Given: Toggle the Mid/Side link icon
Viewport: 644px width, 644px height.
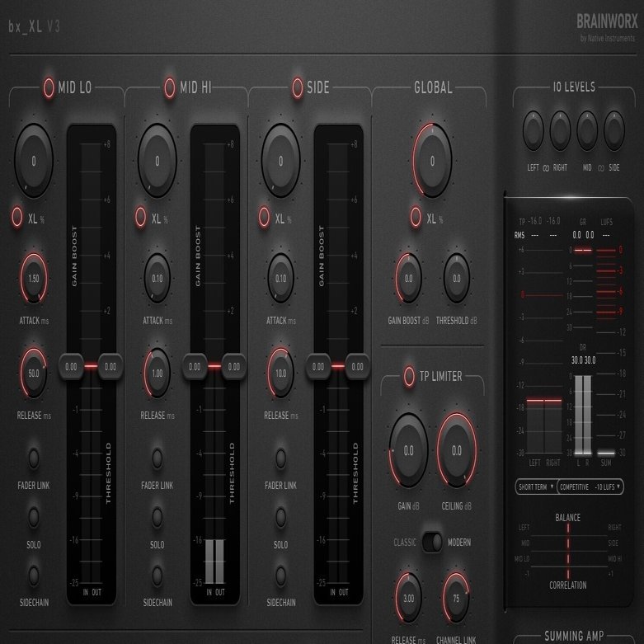Looking at the screenshot, I should [x=601, y=168].
